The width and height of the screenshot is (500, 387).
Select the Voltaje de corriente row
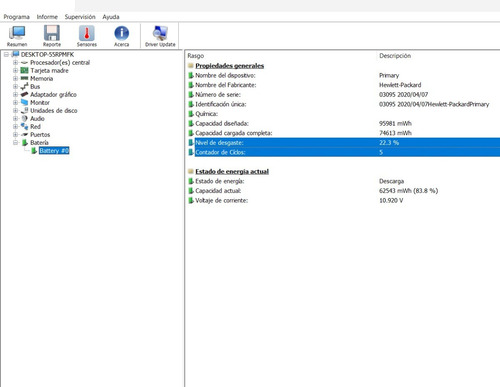point(343,201)
